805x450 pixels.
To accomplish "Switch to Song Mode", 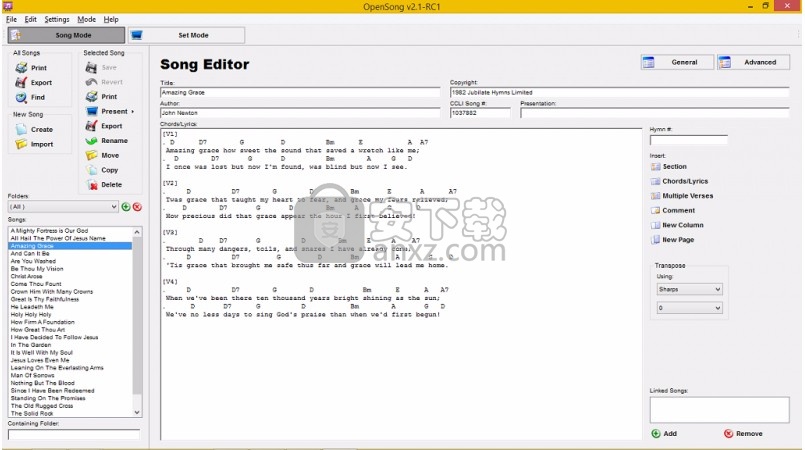I will pyautogui.click(x=66, y=35).
